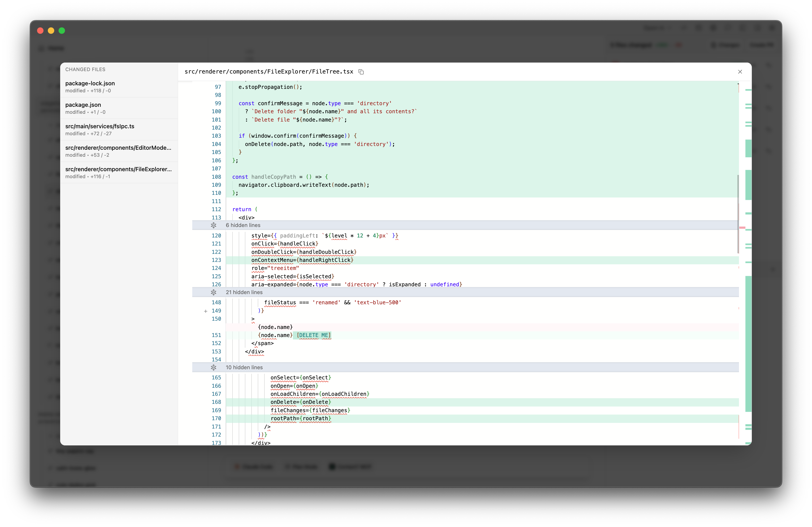This screenshot has width=812, height=527.
Task: Click the unfold icon beside 6 hidden lines
Action: click(x=213, y=225)
